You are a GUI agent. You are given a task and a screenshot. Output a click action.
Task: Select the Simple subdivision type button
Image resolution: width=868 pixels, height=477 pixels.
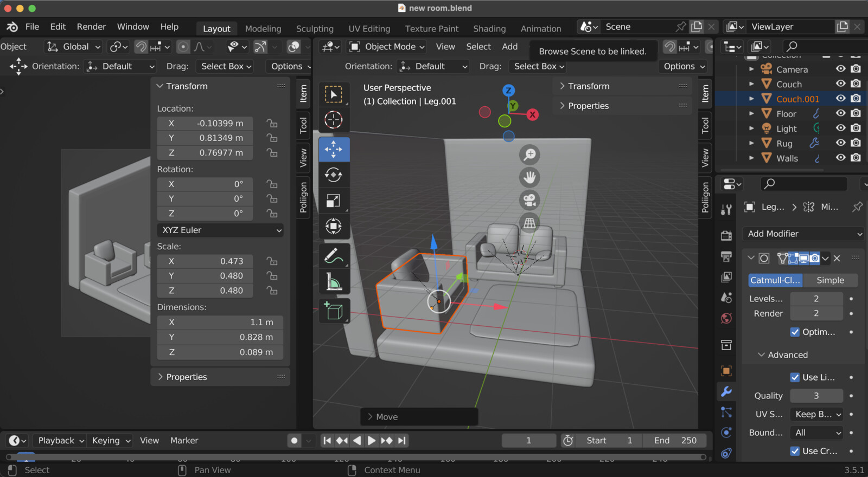(830, 280)
